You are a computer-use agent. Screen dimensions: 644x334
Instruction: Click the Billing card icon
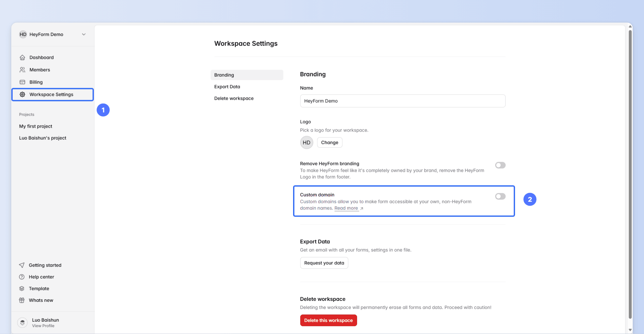[x=22, y=82]
